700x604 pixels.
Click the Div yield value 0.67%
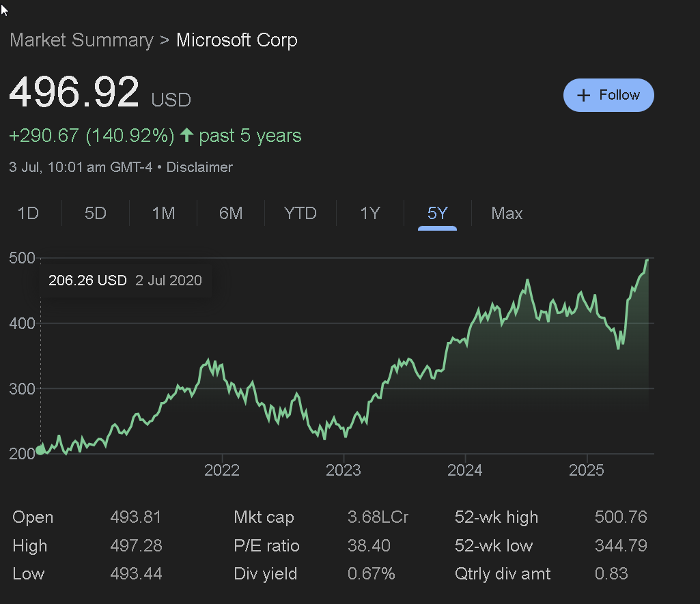click(371, 574)
